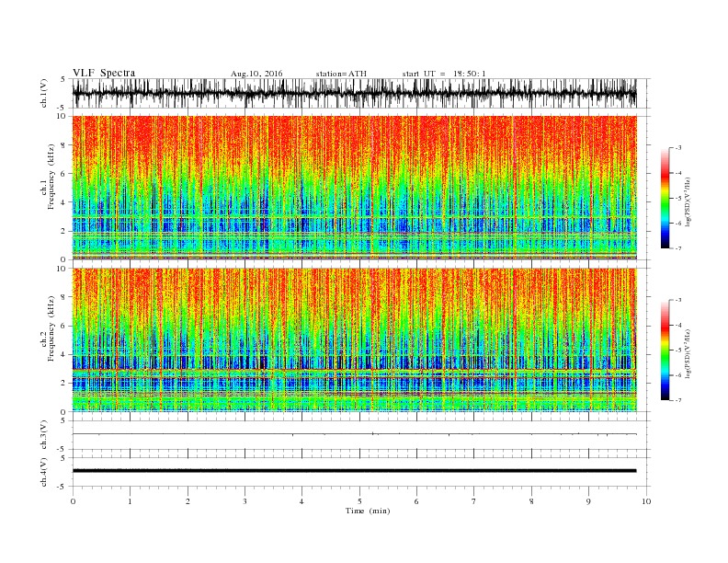Click the ch.2 spectrogram plot
The image size is (728, 563).
pos(354,339)
